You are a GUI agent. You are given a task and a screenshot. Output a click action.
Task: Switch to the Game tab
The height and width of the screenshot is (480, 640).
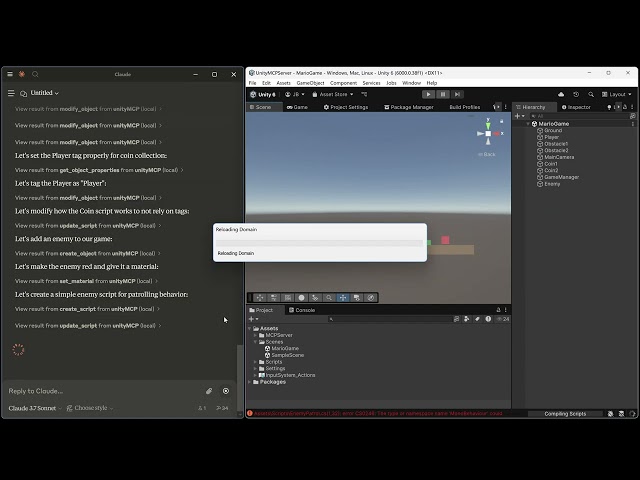(x=297, y=107)
